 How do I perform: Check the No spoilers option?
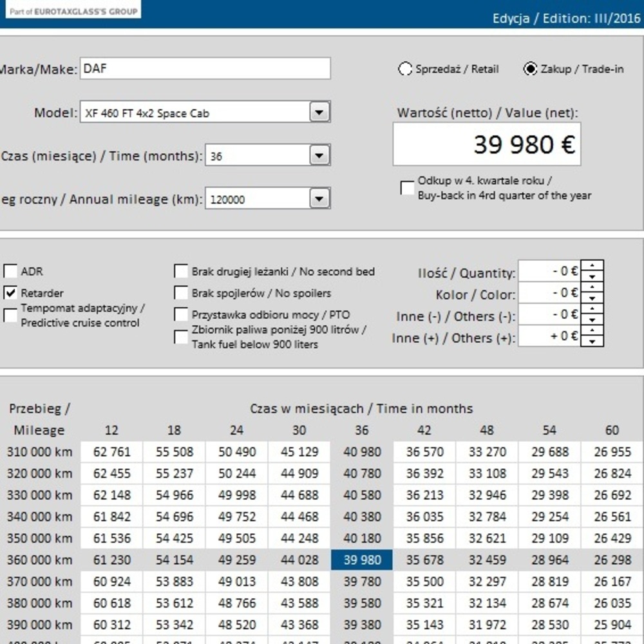pyautogui.click(x=181, y=293)
